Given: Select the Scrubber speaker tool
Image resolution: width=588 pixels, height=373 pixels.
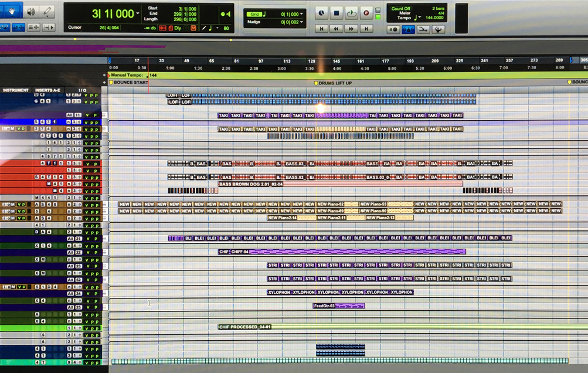Looking at the screenshot, I should coord(30,11).
